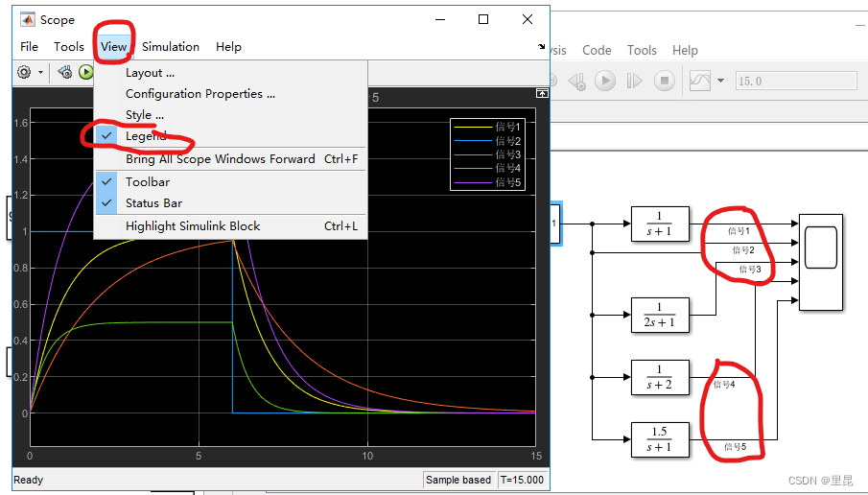The height and width of the screenshot is (495, 868).
Task: Close the Scope window
Action: [x=528, y=19]
